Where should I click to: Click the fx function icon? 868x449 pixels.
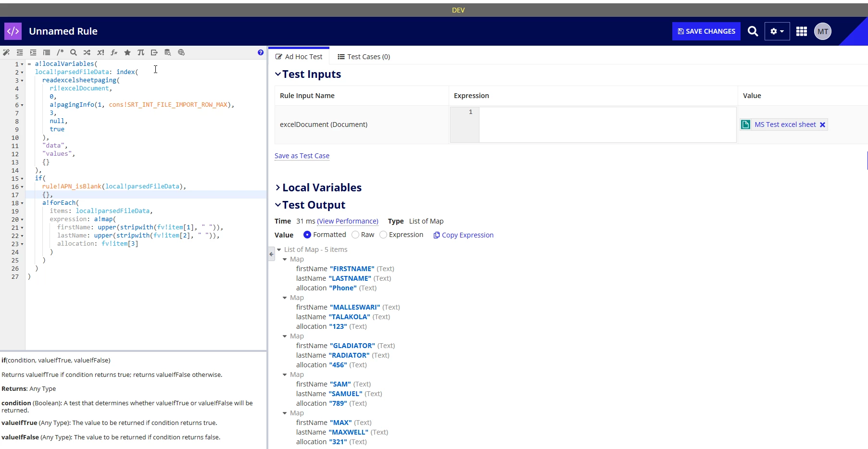[x=114, y=52]
